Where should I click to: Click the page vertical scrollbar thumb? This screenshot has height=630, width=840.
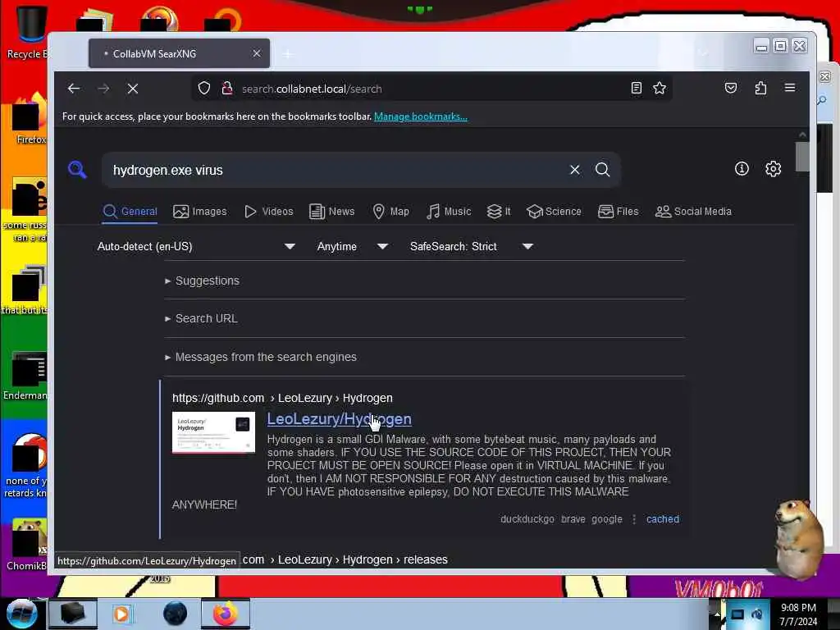(802, 156)
